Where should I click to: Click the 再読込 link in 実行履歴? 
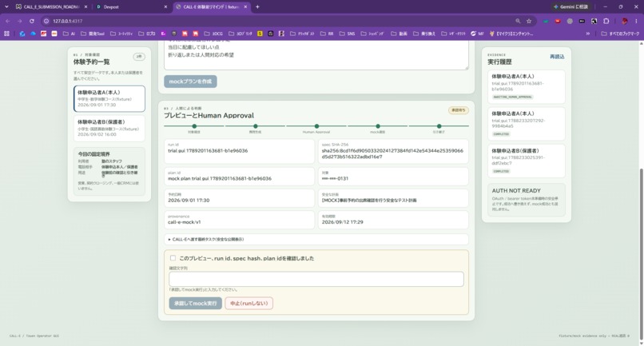pyautogui.click(x=557, y=57)
